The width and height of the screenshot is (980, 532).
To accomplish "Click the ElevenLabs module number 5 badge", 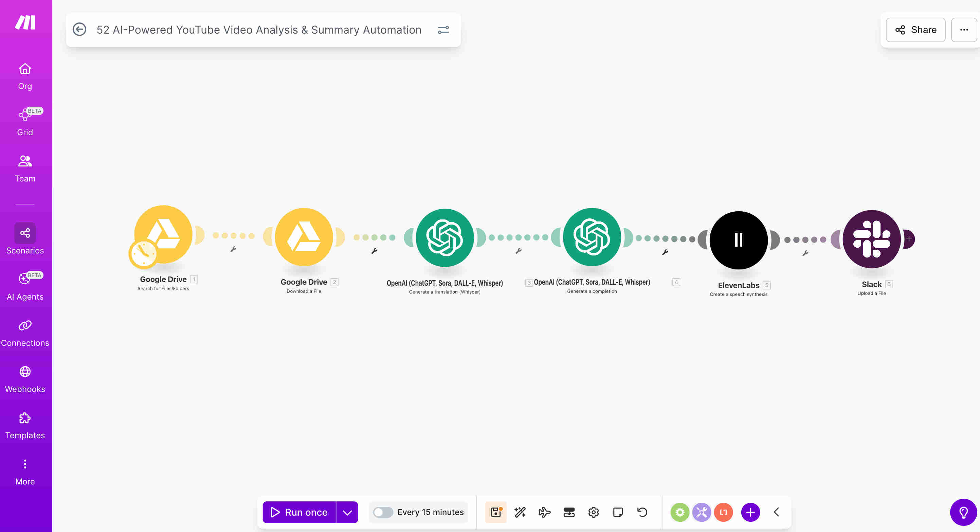I will 766,285.
